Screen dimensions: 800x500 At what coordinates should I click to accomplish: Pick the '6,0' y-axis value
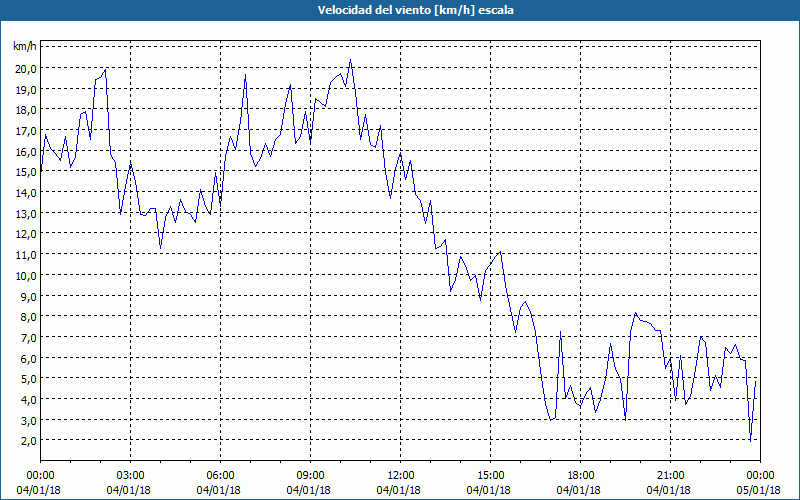(28, 358)
